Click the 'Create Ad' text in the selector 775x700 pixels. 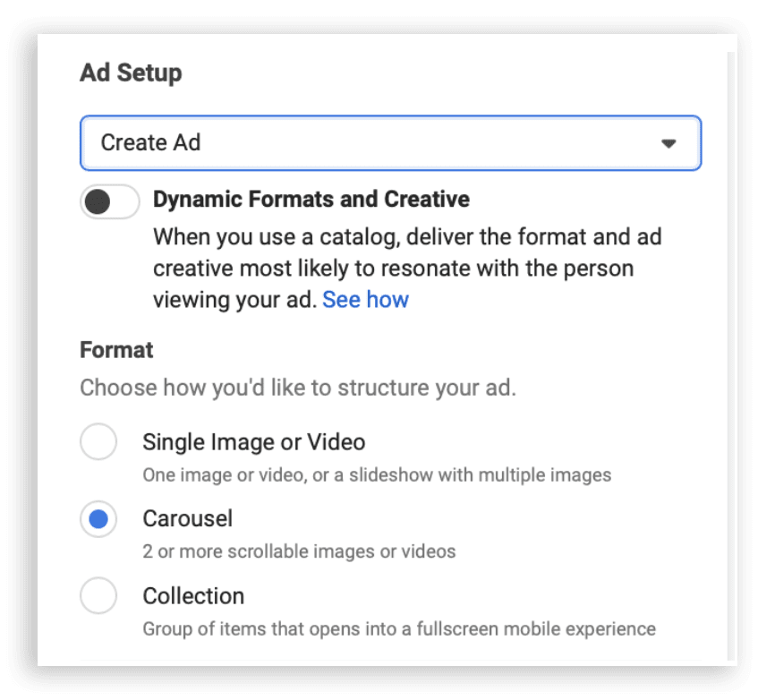150,142
